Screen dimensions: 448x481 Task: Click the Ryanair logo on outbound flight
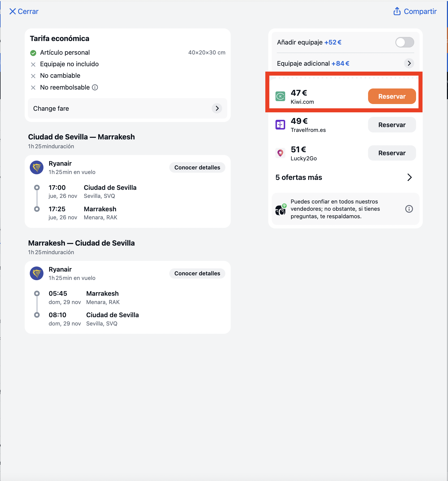(x=37, y=168)
